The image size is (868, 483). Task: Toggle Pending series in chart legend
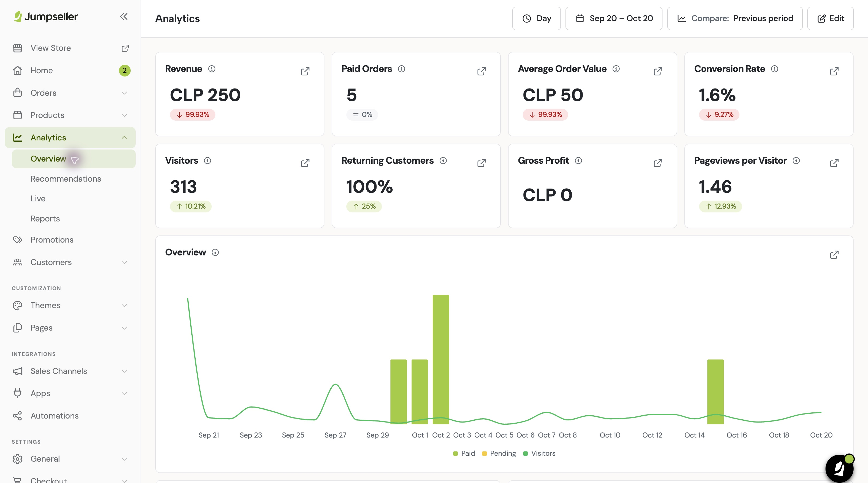(x=499, y=453)
